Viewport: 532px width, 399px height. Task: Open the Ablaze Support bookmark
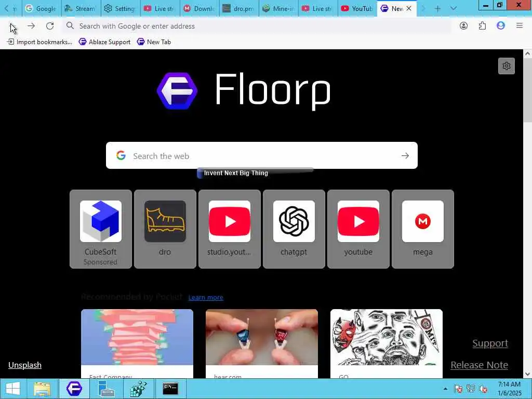pos(104,42)
